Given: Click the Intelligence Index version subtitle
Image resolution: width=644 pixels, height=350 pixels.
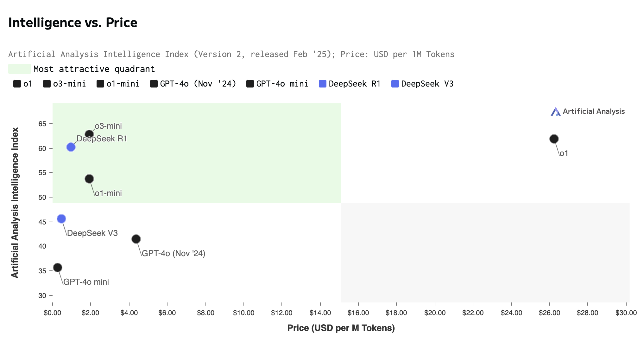Looking at the screenshot, I should pyautogui.click(x=231, y=55).
